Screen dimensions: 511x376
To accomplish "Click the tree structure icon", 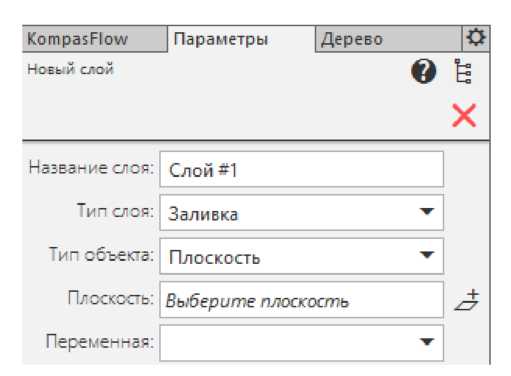I will coord(463,71).
